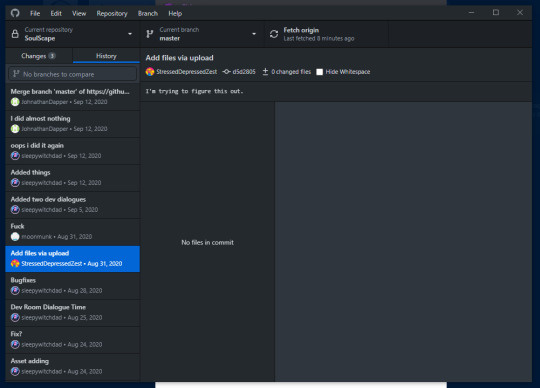Click the 'No files in commit' message
Image resolution: width=540 pixels, height=388 pixels.
click(207, 242)
